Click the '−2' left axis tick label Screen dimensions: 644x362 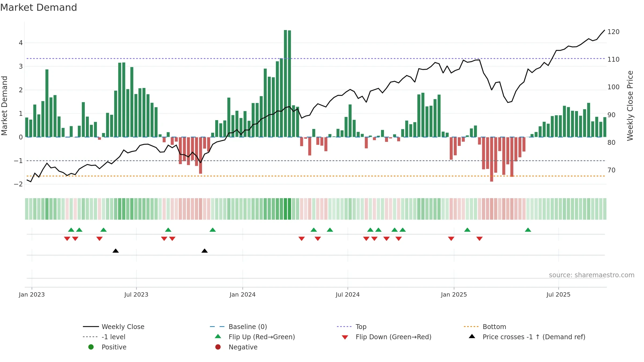[x=18, y=184]
